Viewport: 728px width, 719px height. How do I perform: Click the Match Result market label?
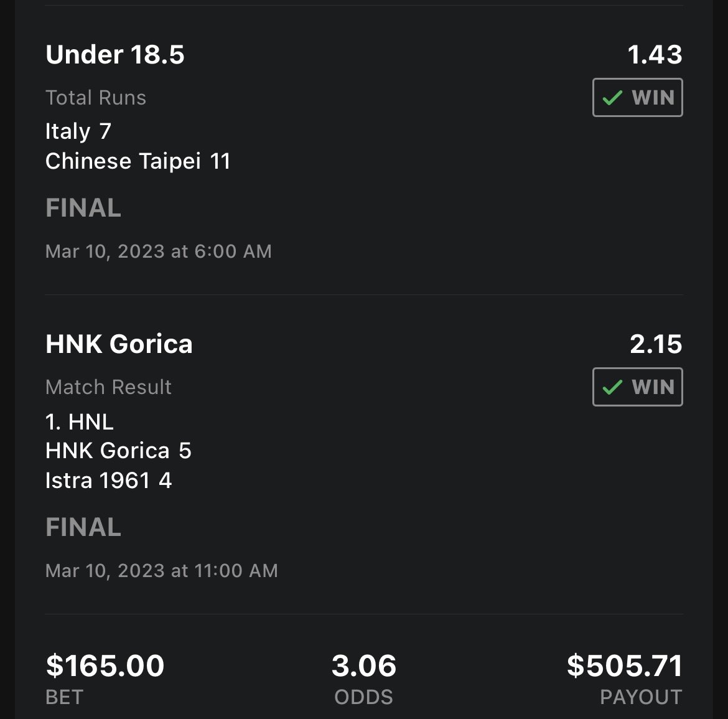(x=108, y=387)
